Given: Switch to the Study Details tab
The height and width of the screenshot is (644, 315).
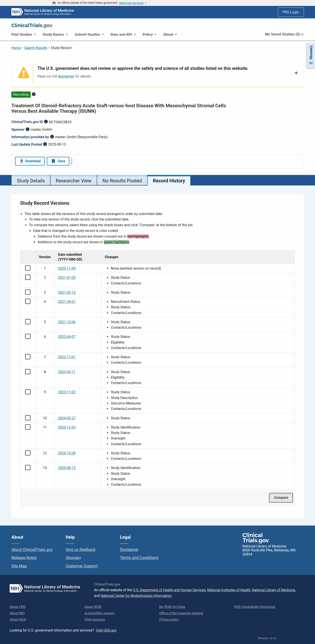Looking at the screenshot, I should coord(31,180).
